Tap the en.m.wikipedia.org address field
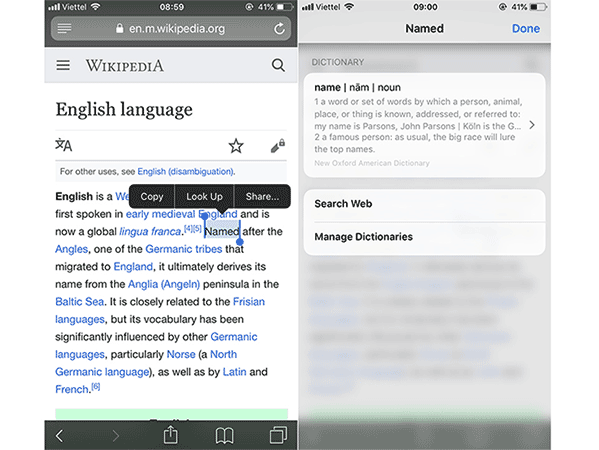Image resolution: width=599 pixels, height=450 pixels. pyautogui.click(x=171, y=29)
